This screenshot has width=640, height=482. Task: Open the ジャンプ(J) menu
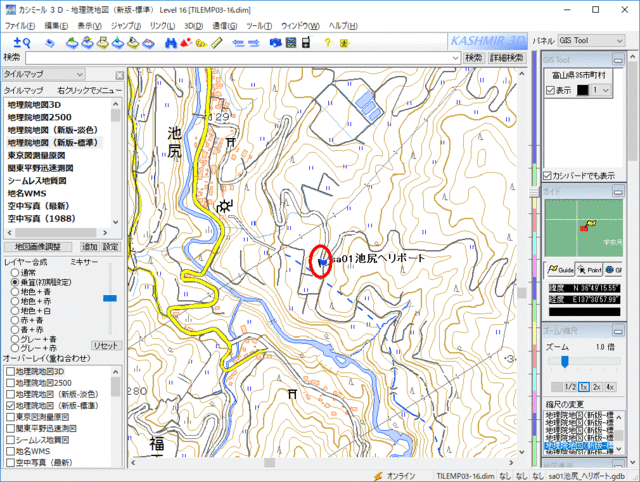(x=126, y=24)
